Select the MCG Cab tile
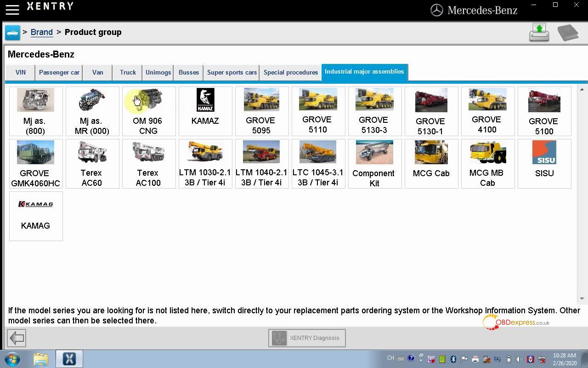588x368 pixels. click(x=431, y=164)
